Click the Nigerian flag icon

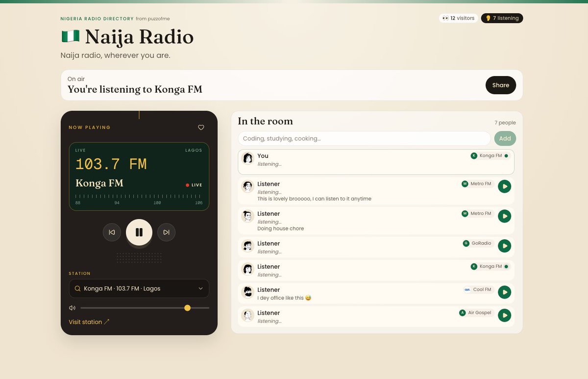click(x=70, y=37)
